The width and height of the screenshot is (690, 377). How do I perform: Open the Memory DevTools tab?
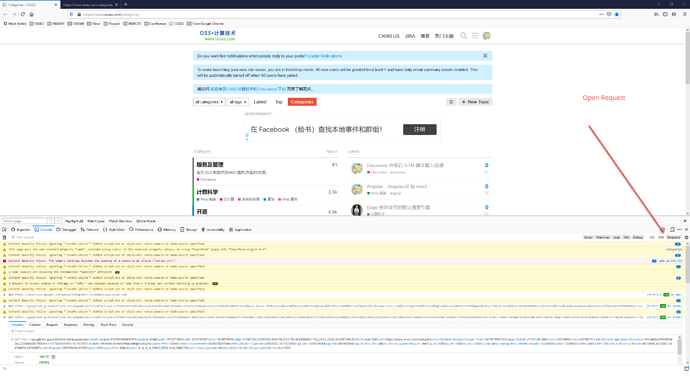pos(167,230)
